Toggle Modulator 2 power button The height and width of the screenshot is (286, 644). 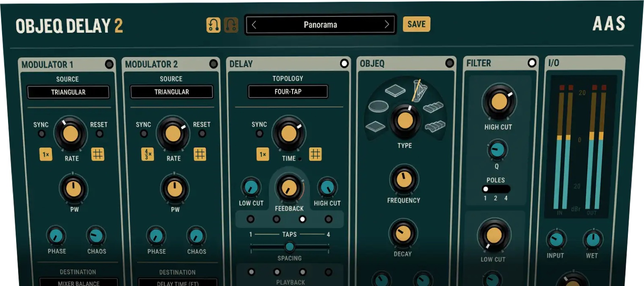pos(213,64)
